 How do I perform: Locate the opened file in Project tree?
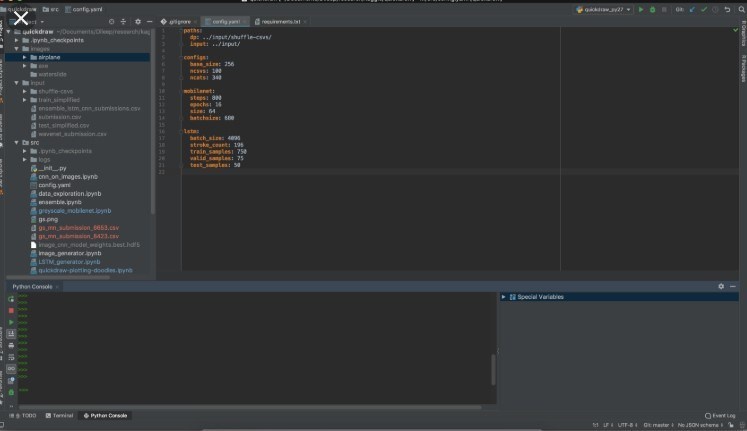pyautogui.click(x=111, y=21)
